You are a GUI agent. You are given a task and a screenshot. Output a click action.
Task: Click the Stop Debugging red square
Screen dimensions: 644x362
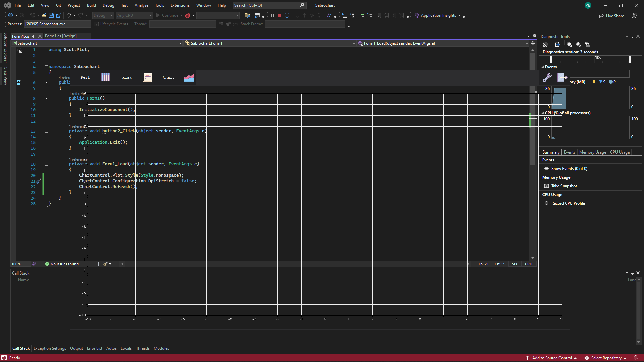[280, 15]
